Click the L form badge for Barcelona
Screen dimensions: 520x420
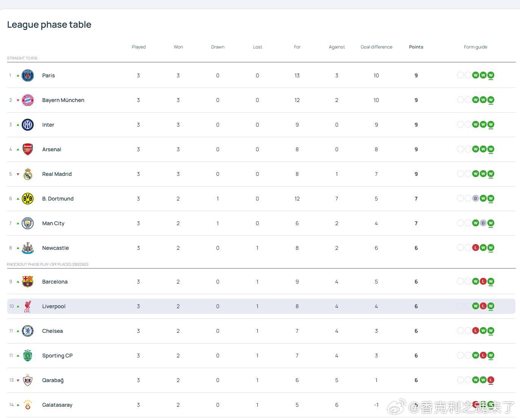[x=483, y=281]
